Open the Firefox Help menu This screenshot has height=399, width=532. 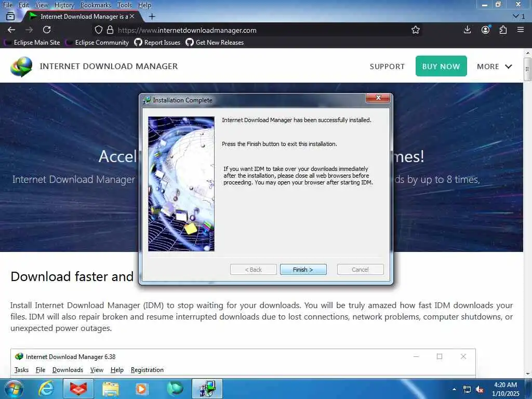[x=144, y=5]
